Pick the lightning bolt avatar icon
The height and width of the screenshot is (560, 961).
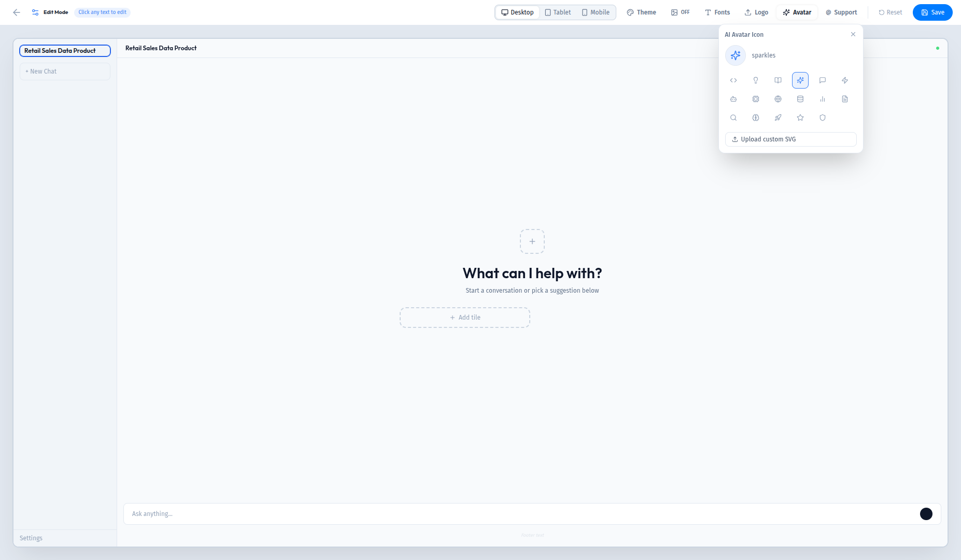(845, 80)
